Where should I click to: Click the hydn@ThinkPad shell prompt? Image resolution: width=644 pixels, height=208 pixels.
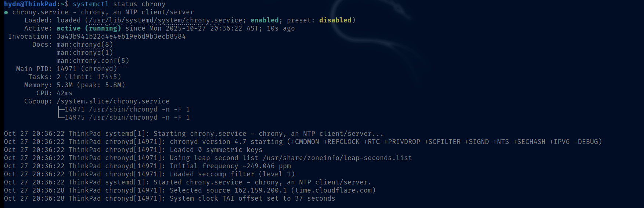[x=31, y=4]
